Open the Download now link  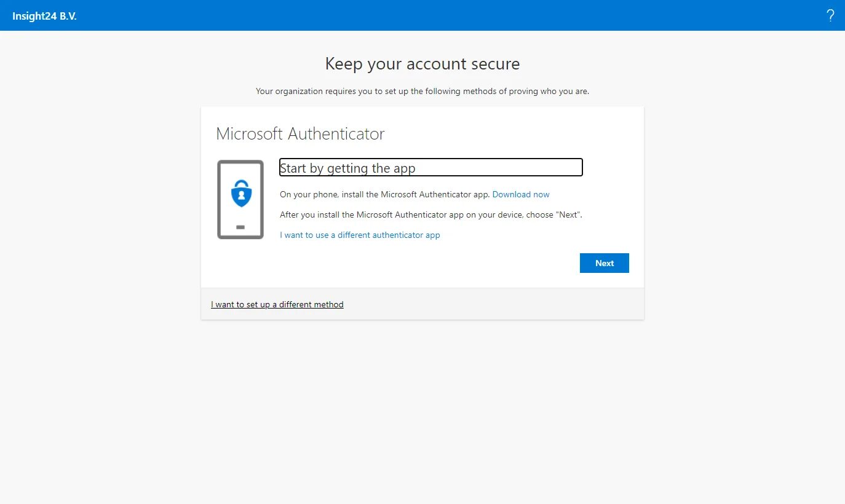[521, 194]
